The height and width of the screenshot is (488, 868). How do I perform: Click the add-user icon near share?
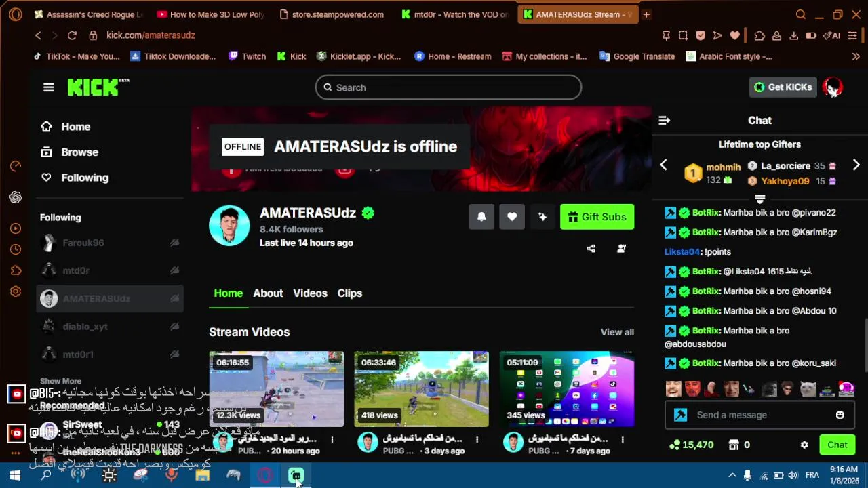pyautogui.click(x=621, y=249)
